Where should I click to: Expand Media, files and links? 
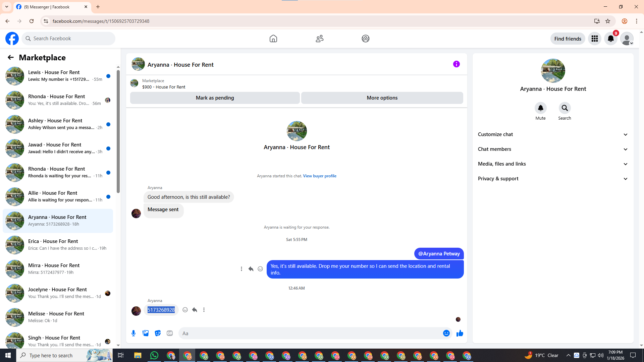point(553,164)
